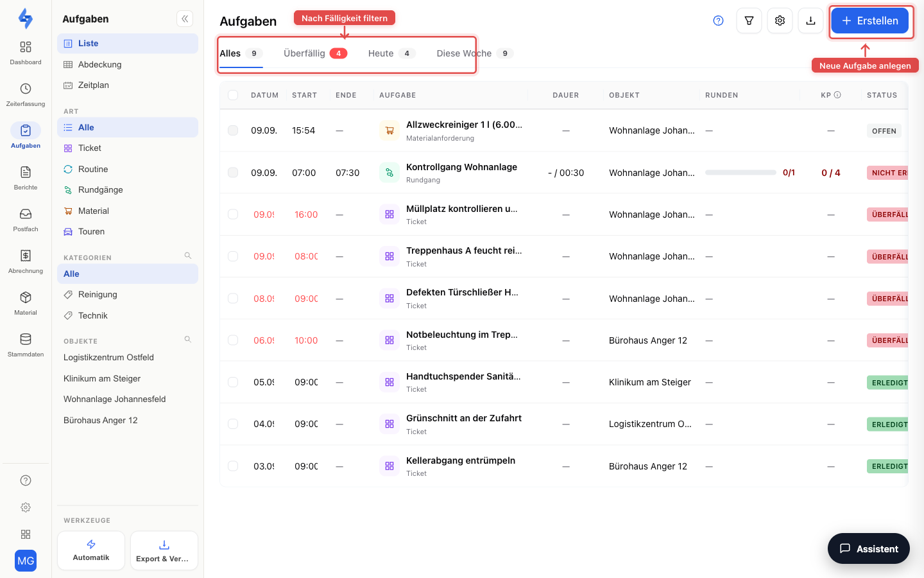Viewport: 924px width, 578px height.
Task: Select the Müllplatz kontrollieren row checkbox
Action: click(x=233, y=215)
